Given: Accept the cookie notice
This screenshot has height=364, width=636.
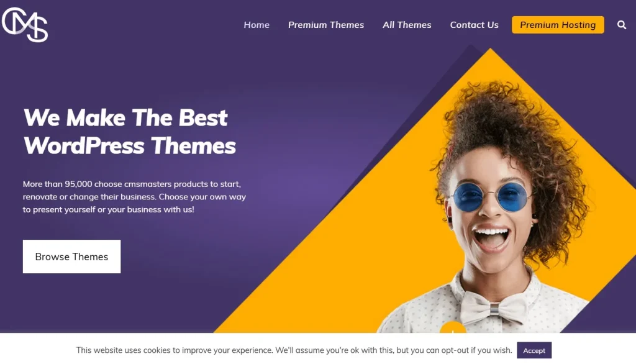Looking at the screenshot, I should (534, 350).
